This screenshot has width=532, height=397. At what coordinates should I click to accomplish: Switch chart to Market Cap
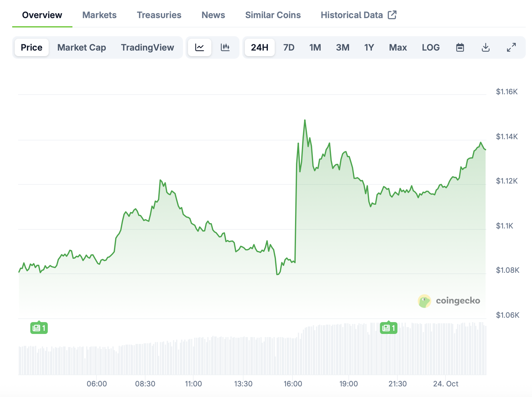coord(81,47)
